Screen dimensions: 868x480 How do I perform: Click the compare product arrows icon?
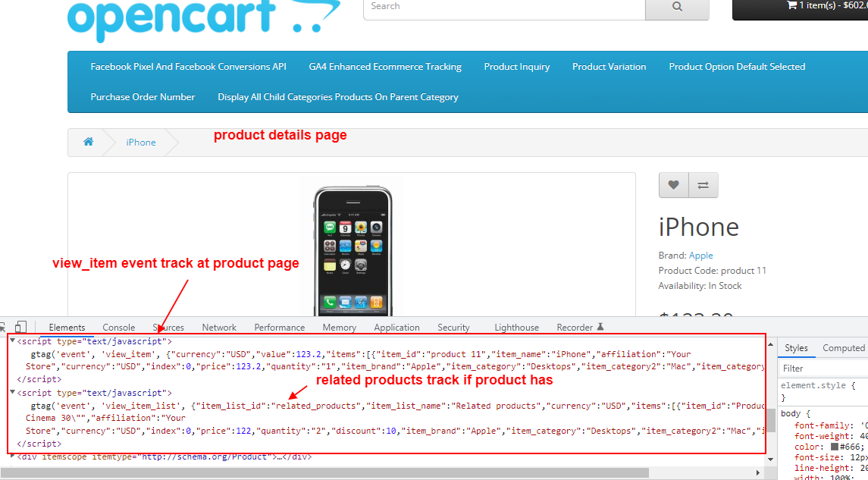tap(703, 186)
